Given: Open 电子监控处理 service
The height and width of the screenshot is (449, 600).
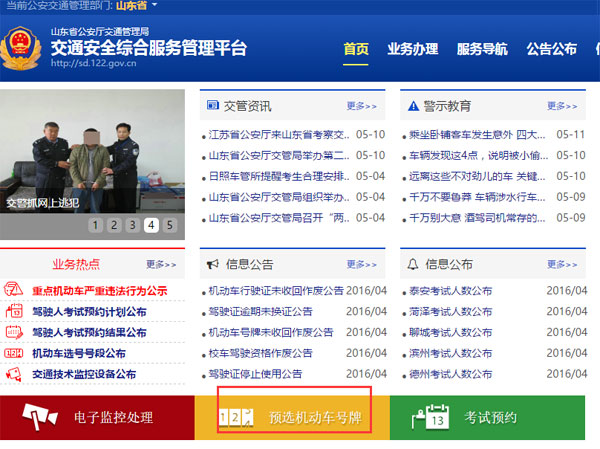Looking at the screenshot, I should (x=114, y=417).
